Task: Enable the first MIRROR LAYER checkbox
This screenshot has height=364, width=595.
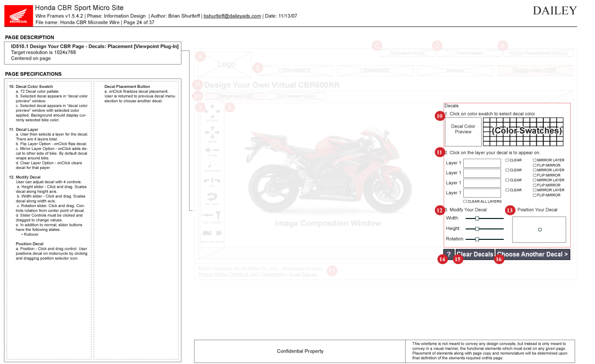Action: click(x=535, y=160)
